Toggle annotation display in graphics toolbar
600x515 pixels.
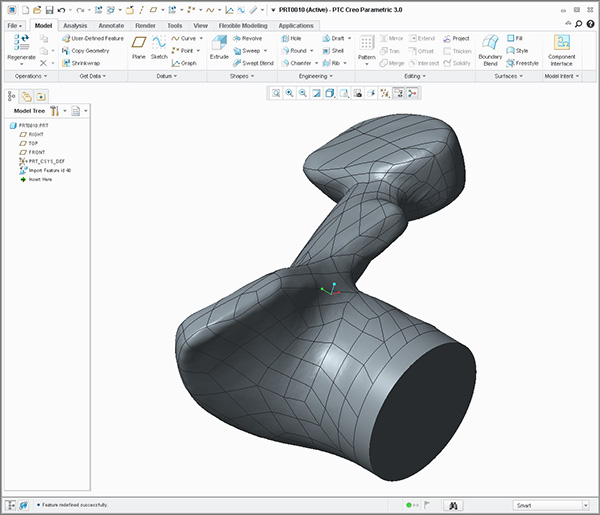click(399, 93)
